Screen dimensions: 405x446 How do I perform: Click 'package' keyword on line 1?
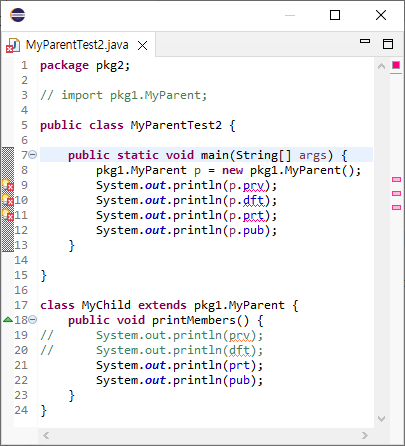[x=64, y=66]
